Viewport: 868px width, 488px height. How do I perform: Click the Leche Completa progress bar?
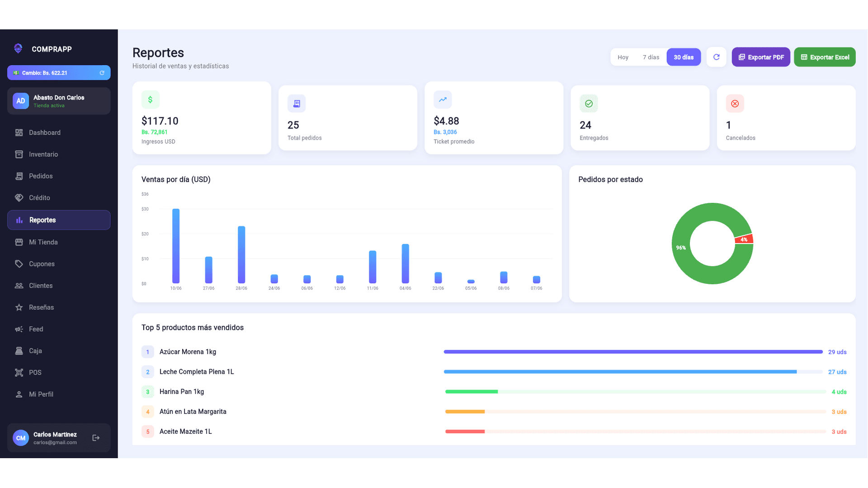pyautogui.click(x=633, y=371)
